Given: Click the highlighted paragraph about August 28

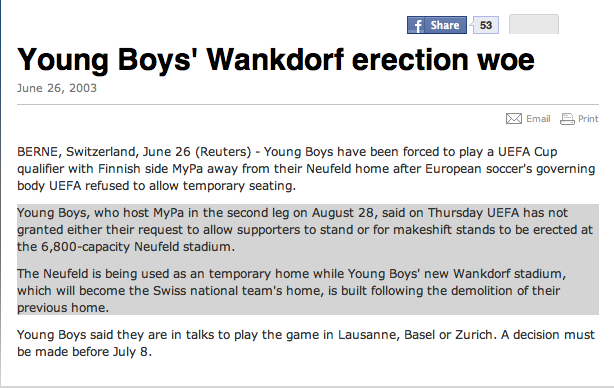Looking at the screenshot, I should click(x=305, y=229).
